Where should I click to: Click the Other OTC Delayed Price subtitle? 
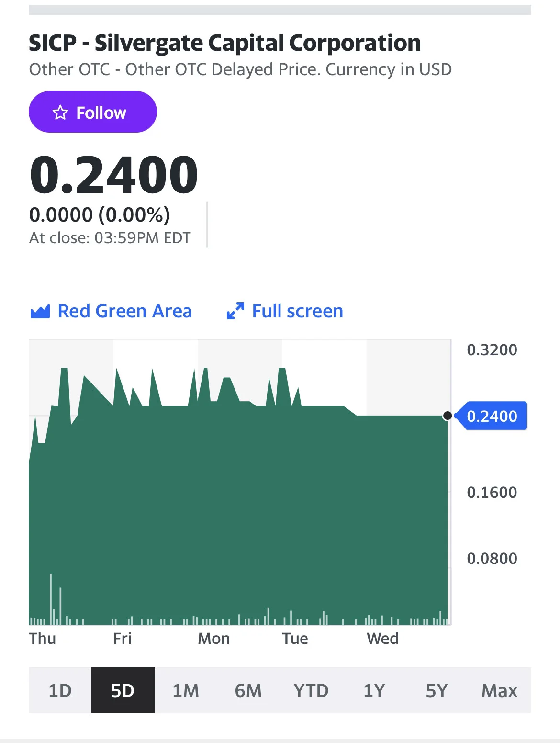pyautogui.click(x=240, y=69)
